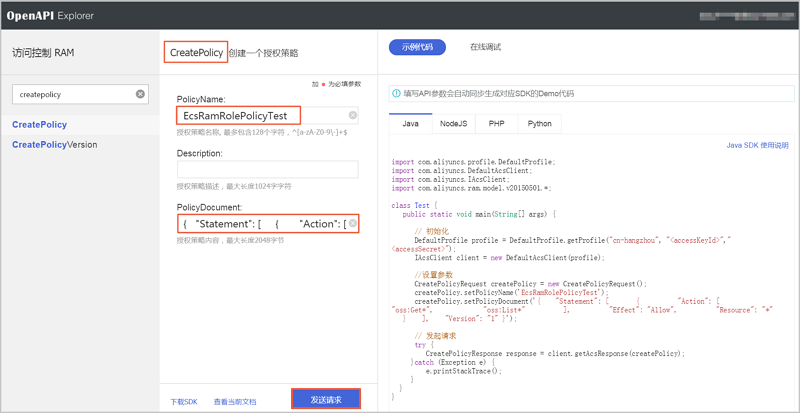800x413 pixels.
Task: Select the Java code tab
Action: tap(410, 124)
